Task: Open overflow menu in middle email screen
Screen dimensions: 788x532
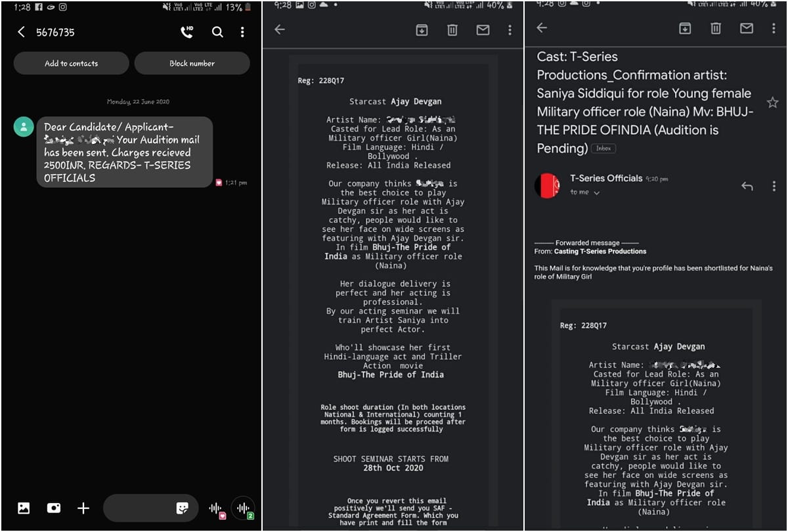Action: [x=510, y=30]
